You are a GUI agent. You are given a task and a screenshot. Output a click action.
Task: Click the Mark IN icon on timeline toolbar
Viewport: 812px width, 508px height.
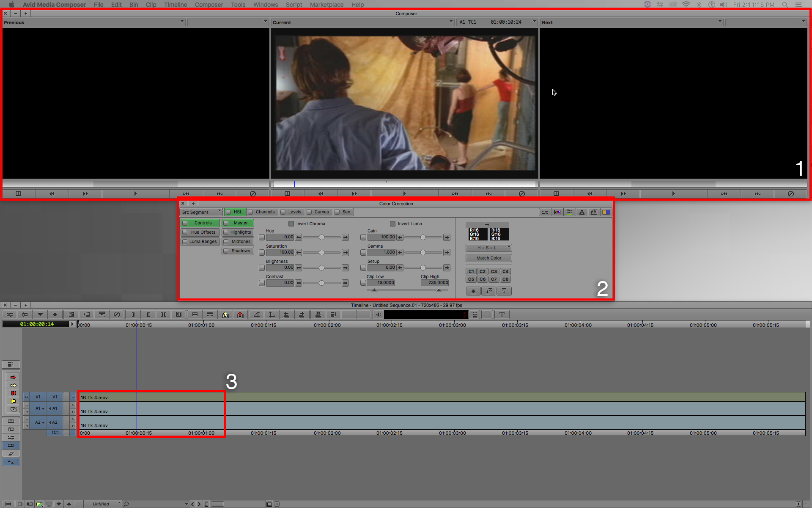(133, 315)
